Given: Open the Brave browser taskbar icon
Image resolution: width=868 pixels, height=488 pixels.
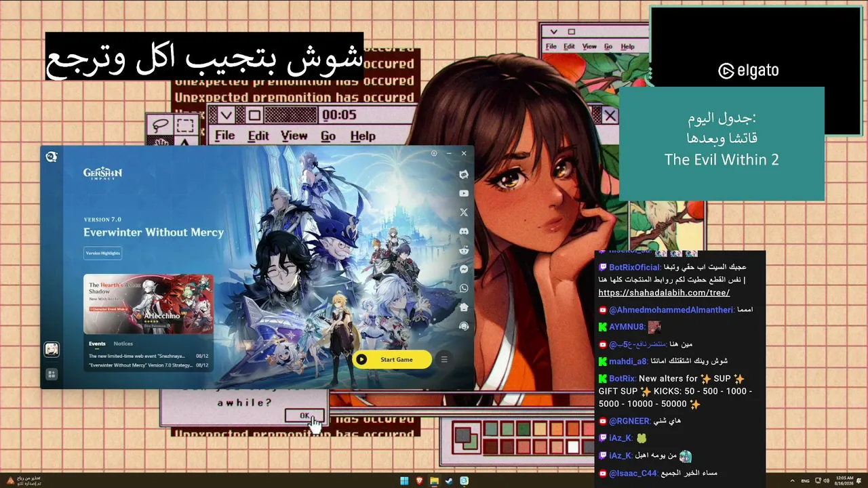Looking at the screenshot, I should click(x=419, y=481).
